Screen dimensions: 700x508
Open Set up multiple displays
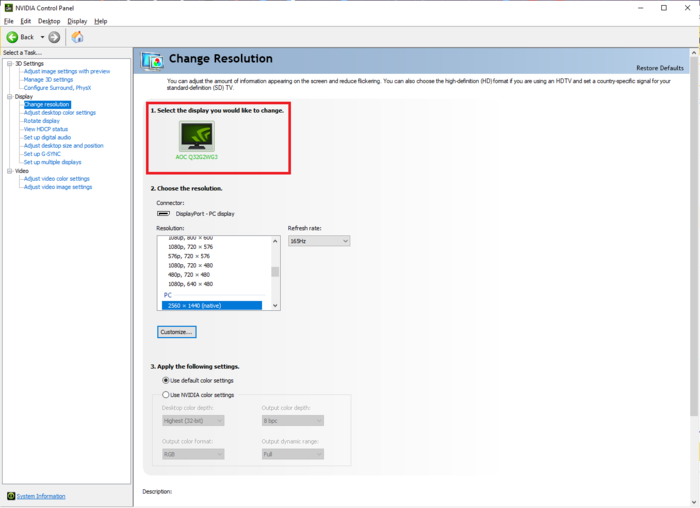click(x=53, y=162)
